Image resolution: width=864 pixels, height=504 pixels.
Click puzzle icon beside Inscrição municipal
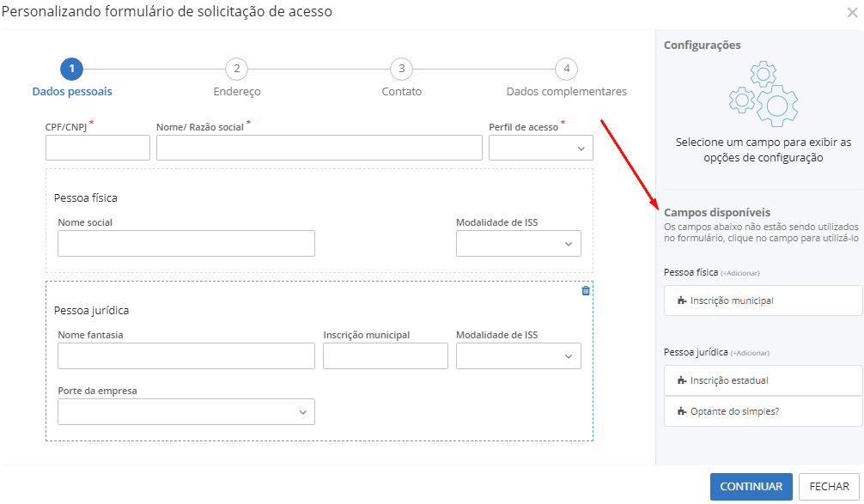tap(682, 301)
